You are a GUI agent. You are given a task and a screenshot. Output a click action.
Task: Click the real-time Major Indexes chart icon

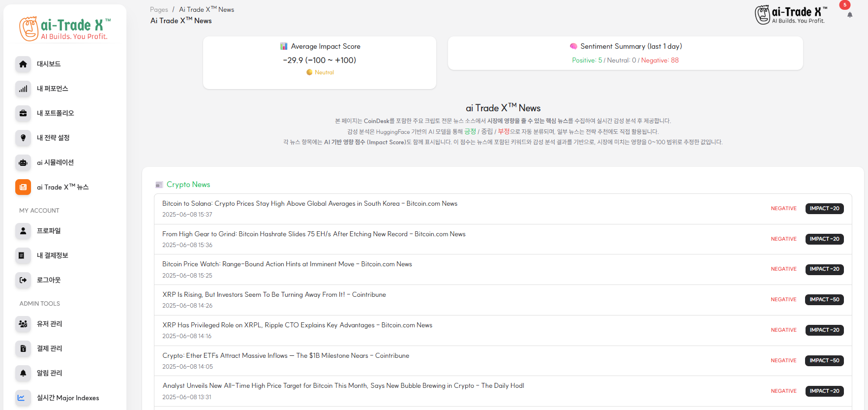click(x=21, y=398)
